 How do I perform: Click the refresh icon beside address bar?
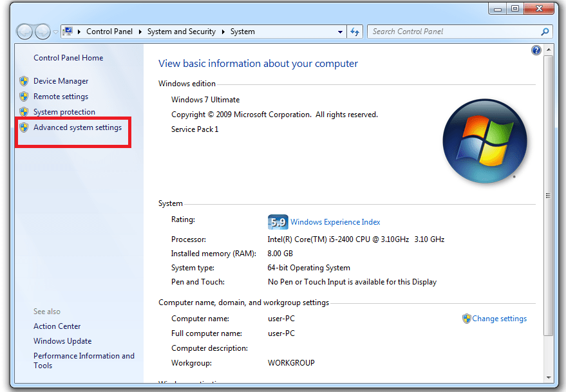355,32
